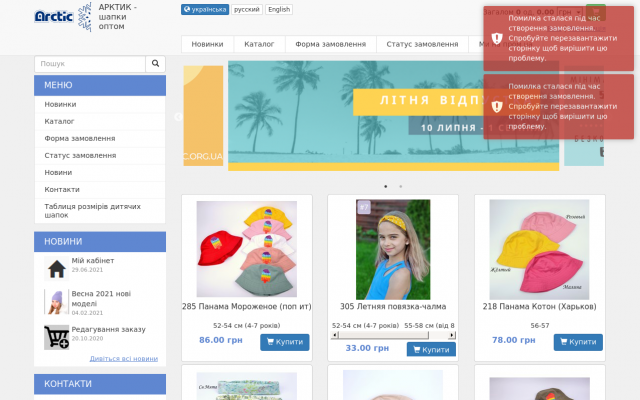Select Каталог in the sidebar menu
This screenshot has width=640, height=400.
click(100, 122)
